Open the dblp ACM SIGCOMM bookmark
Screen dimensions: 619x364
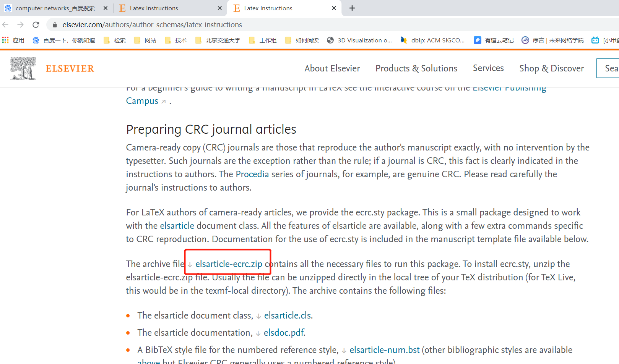(432, 40)
